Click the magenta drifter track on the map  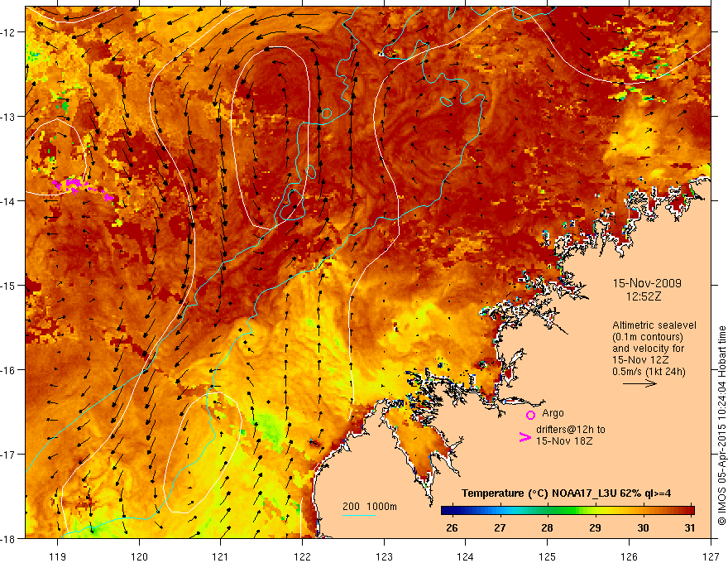(x=82, y=188)
